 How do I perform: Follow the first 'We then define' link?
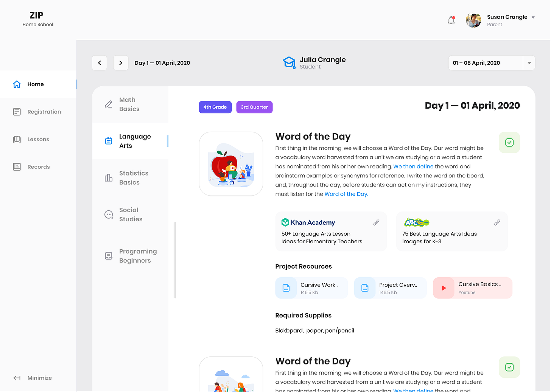pyautogui.click(x=413, y=166)
